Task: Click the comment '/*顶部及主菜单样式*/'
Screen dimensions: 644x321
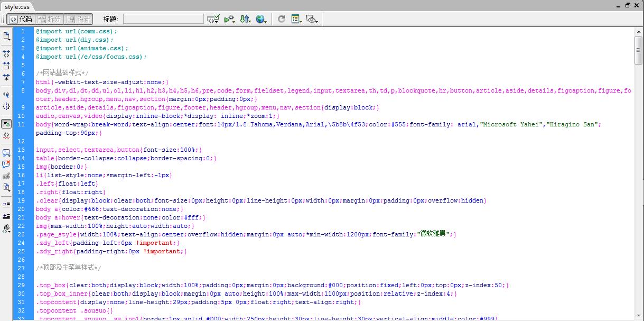Action: coord(69,268)
